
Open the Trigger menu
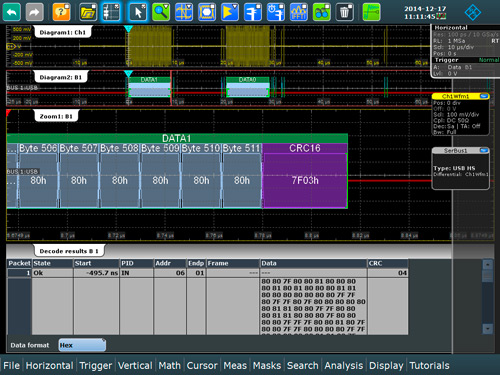(x=96, y=365)
